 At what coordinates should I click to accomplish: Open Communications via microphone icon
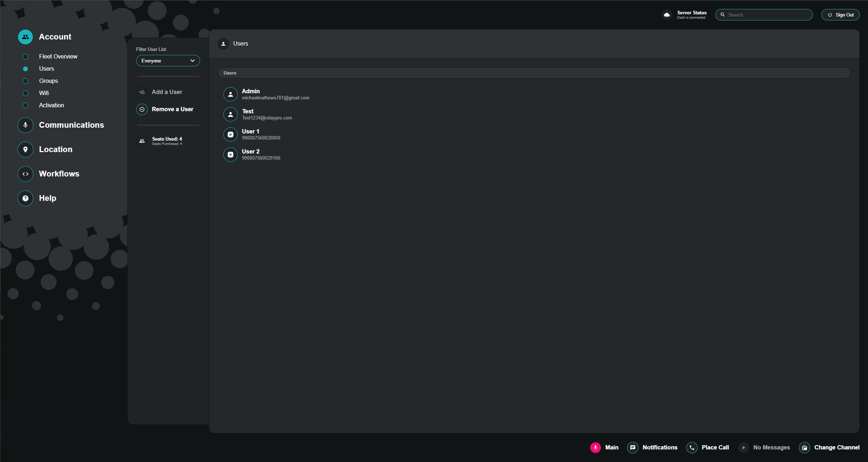coord(25,125)
